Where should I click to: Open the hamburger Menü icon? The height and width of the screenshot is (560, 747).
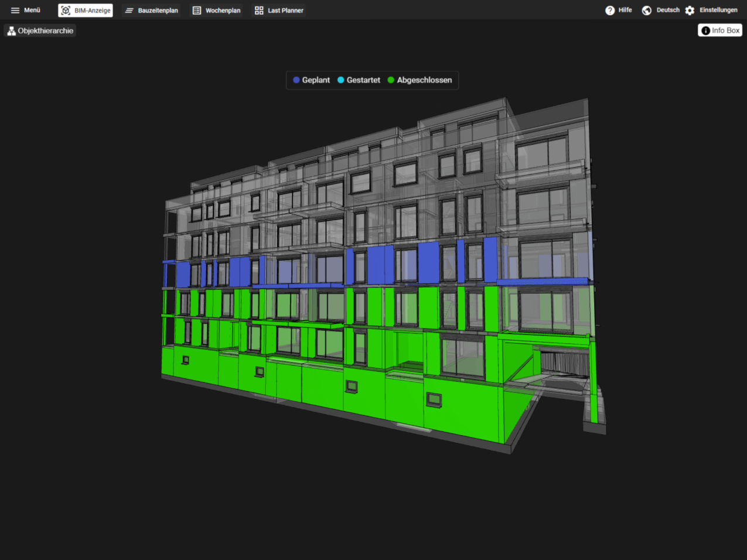15,10
